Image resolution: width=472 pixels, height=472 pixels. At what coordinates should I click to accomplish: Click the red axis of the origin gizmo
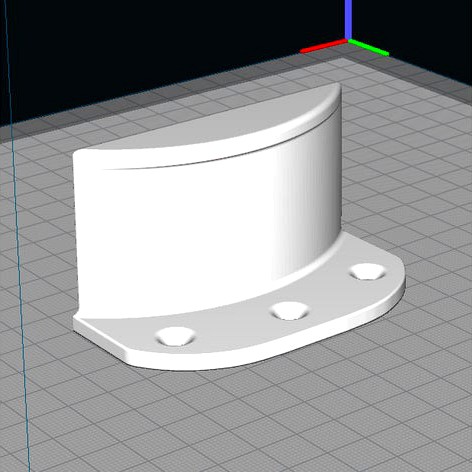(323, 46)
